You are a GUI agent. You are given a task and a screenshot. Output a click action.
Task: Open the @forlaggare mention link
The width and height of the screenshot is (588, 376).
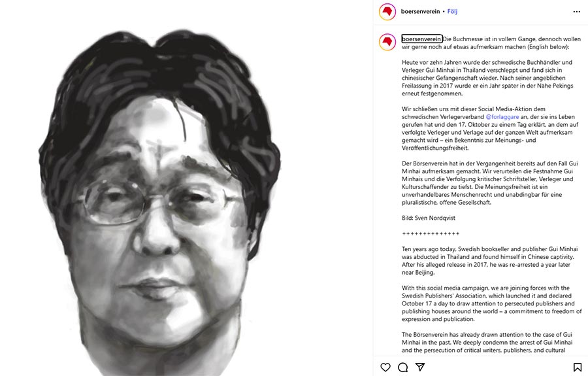(502, 116)
